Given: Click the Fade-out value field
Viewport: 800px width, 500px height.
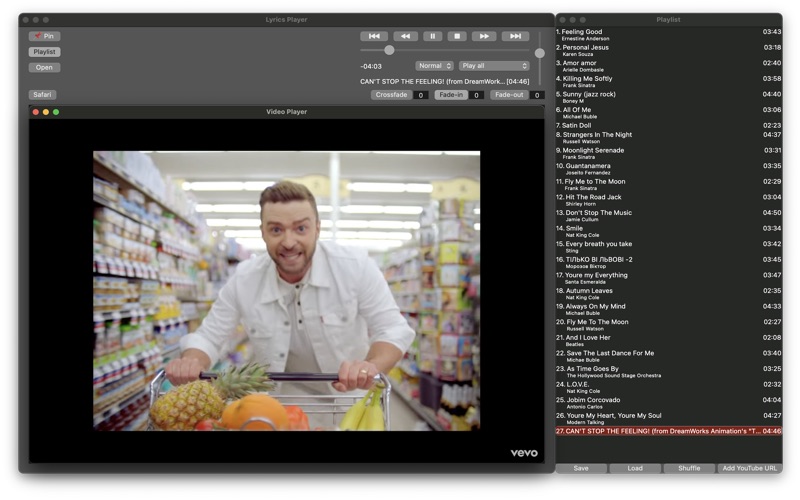Looking at the screenshot, I should (537, 95).
